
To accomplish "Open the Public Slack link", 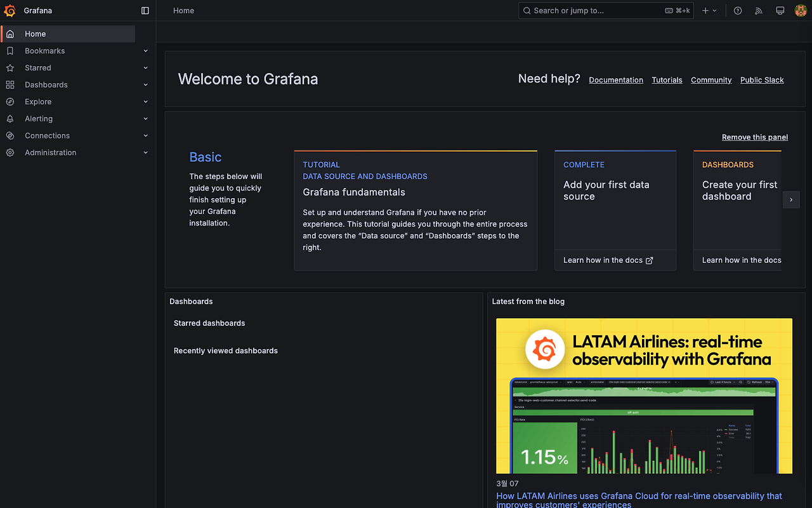I will [x=762, y=80].
